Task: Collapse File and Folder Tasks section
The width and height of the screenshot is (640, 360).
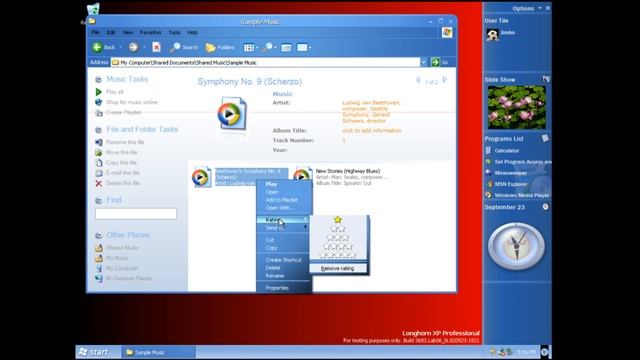Action: click(98, 130)
